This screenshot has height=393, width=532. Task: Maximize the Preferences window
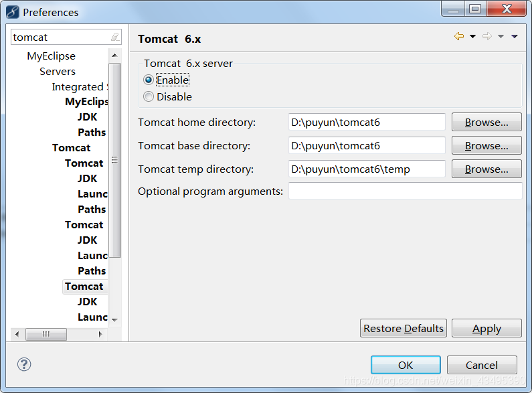click(475, 9)
